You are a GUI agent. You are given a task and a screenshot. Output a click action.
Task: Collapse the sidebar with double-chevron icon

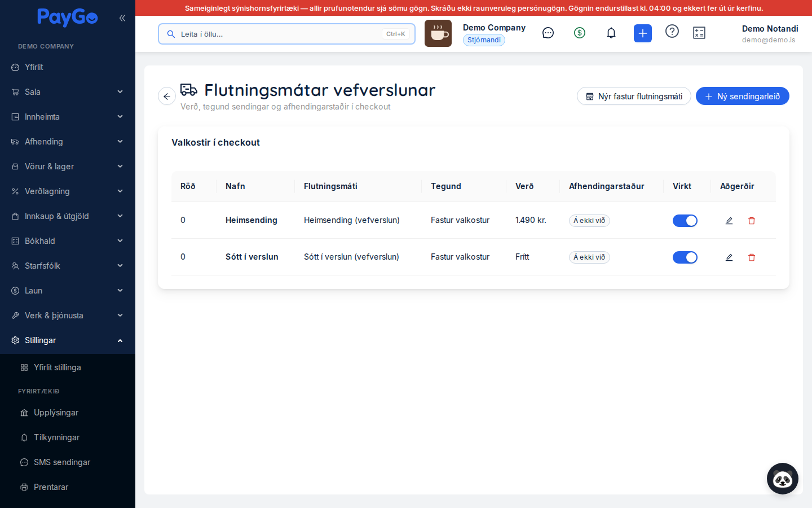click(122, 18)
